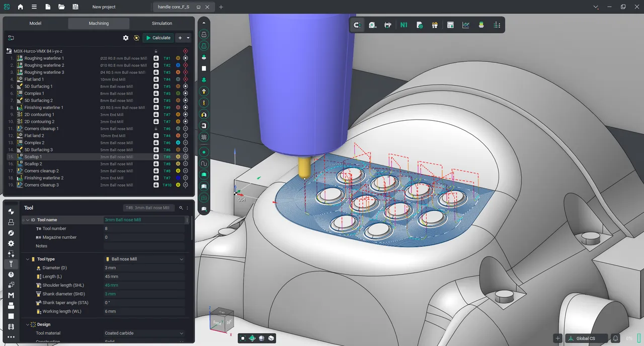This screenshot has height=346, width=644.
Task: Click color swatch for Roughing waterline 2
Action: pyautogui.click(x=178, y=65)
